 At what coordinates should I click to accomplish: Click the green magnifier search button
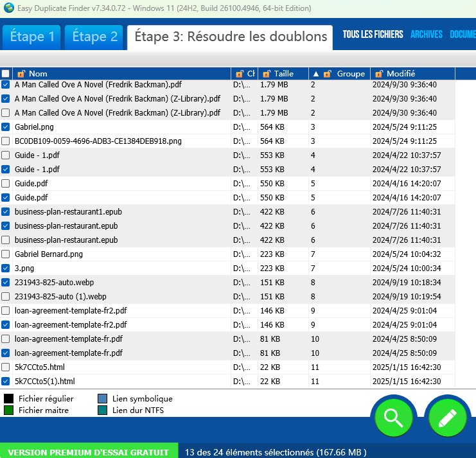(x=393, y=418)
